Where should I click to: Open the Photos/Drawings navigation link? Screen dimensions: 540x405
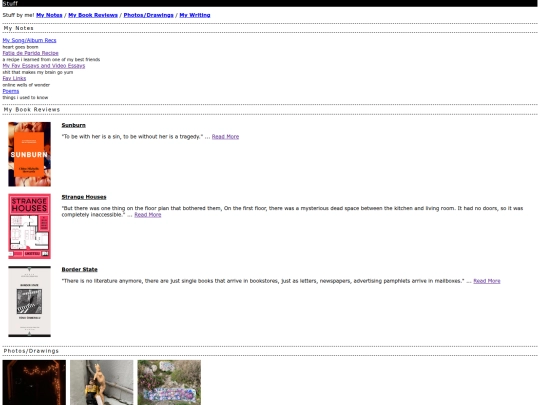(148, 15)
